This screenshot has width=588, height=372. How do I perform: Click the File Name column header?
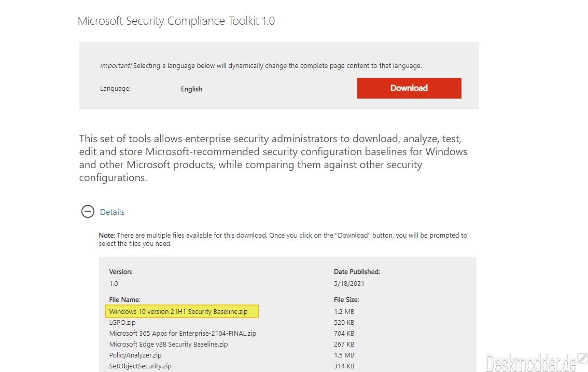[x=125, y=300]
